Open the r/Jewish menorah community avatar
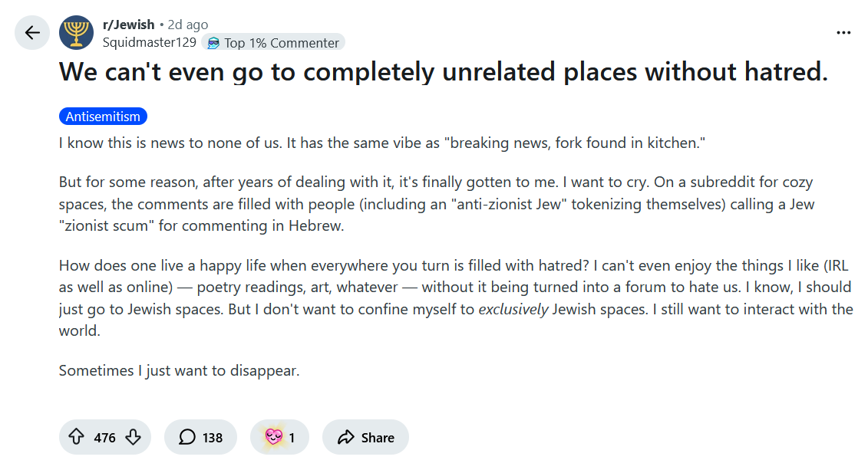Screen dimensions: 868x460 tap(76, 33)
